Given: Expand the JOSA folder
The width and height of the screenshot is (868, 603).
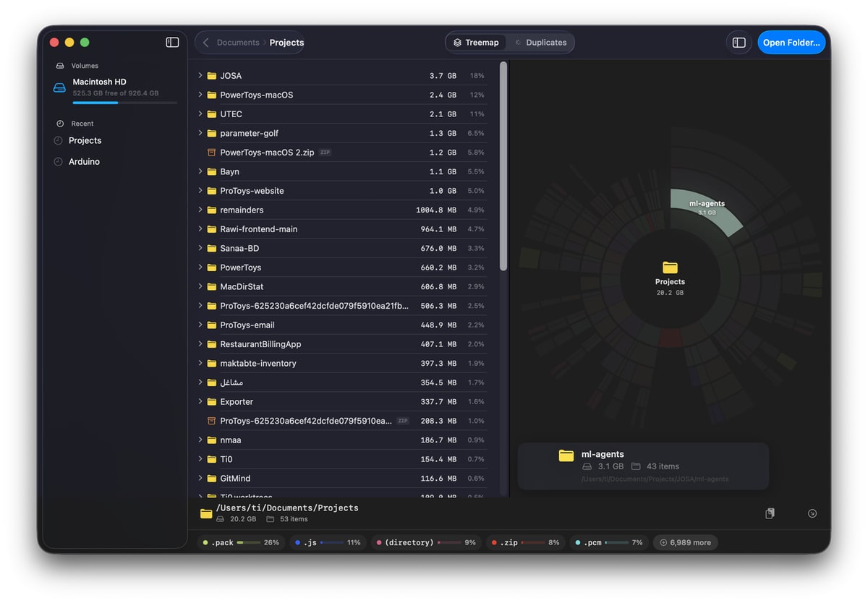Looking at the screenshot, I should point(200,76).
